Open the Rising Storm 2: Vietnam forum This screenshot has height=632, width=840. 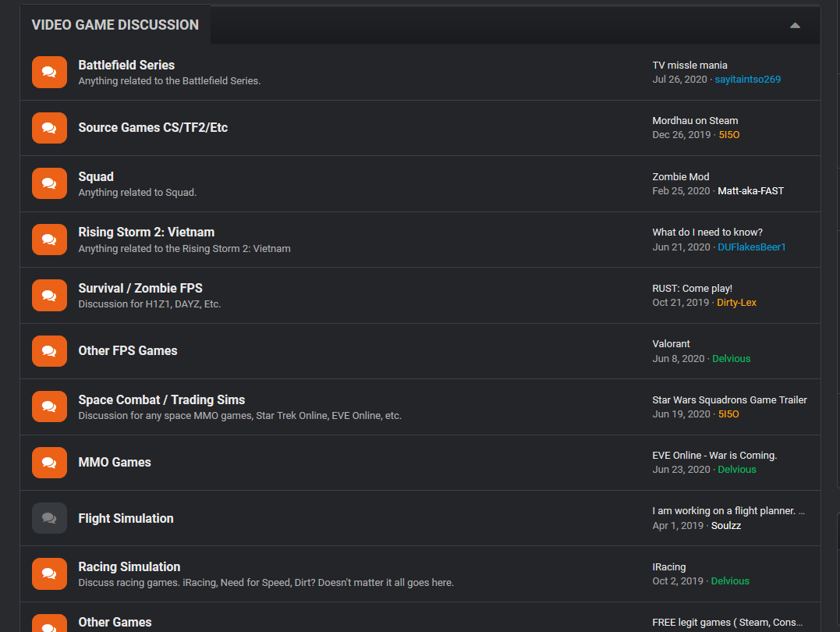coord(147,232)
